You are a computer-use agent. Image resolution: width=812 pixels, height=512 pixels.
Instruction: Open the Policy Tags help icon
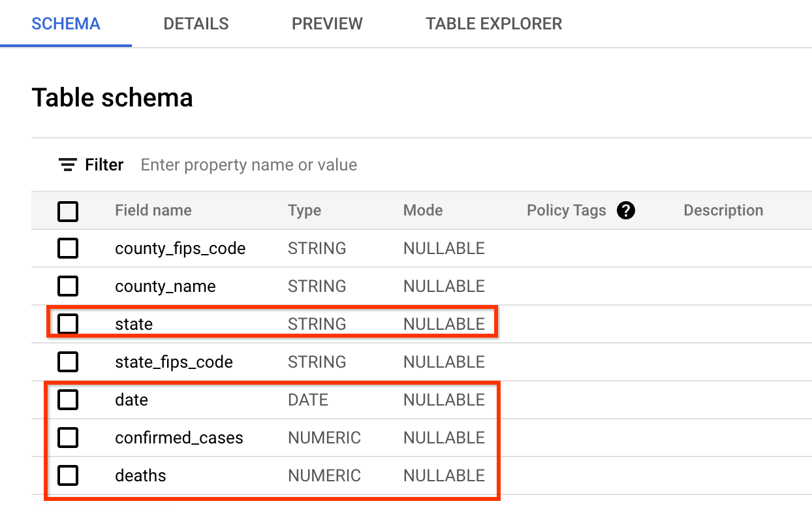[625, 210]
